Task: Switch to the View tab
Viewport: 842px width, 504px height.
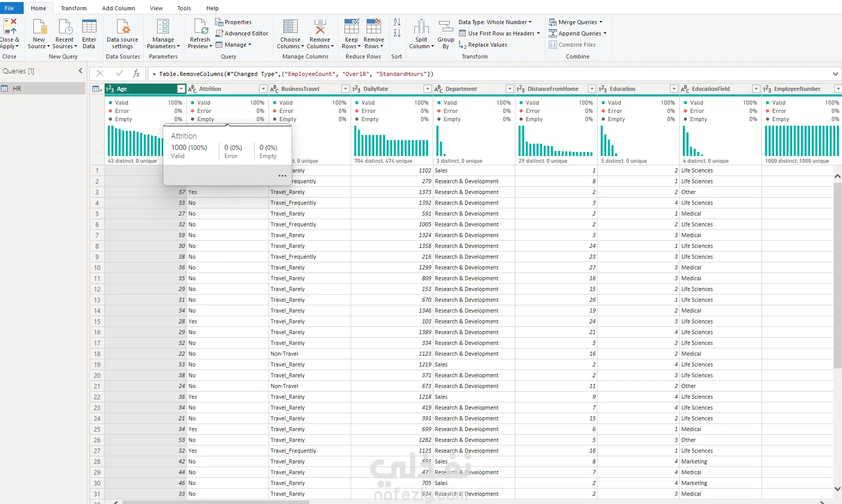Action: tap(157, 8)
